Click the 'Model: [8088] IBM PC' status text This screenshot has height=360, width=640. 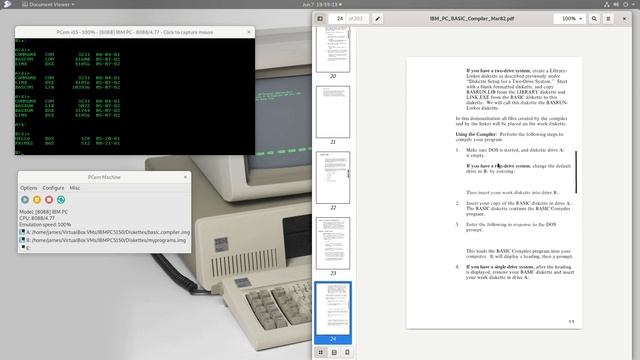(44, 212)
